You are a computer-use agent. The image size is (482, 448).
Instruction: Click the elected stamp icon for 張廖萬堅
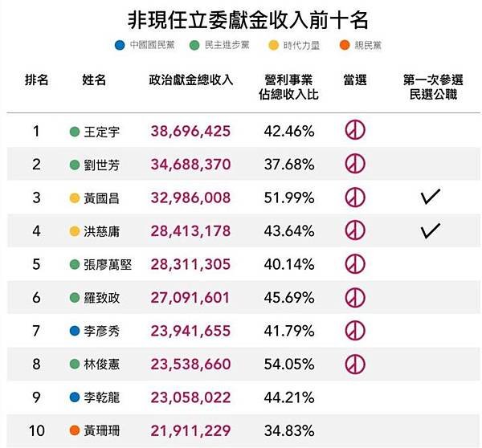[x=355, y=264]
